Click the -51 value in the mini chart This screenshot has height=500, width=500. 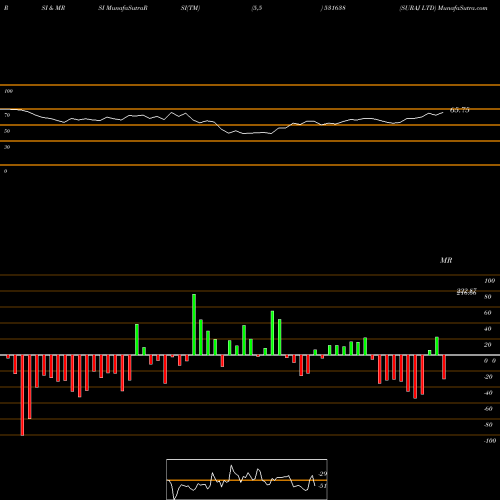coord(322,486)
